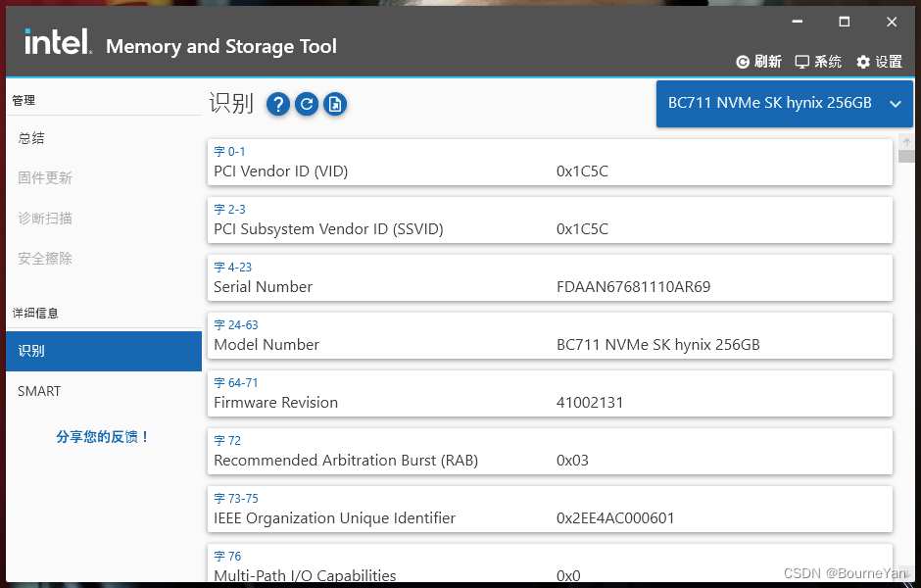Click the 0x1C5C value of SSVID row
The height and width of the screenshot is (588, 921).
point(582,229)
